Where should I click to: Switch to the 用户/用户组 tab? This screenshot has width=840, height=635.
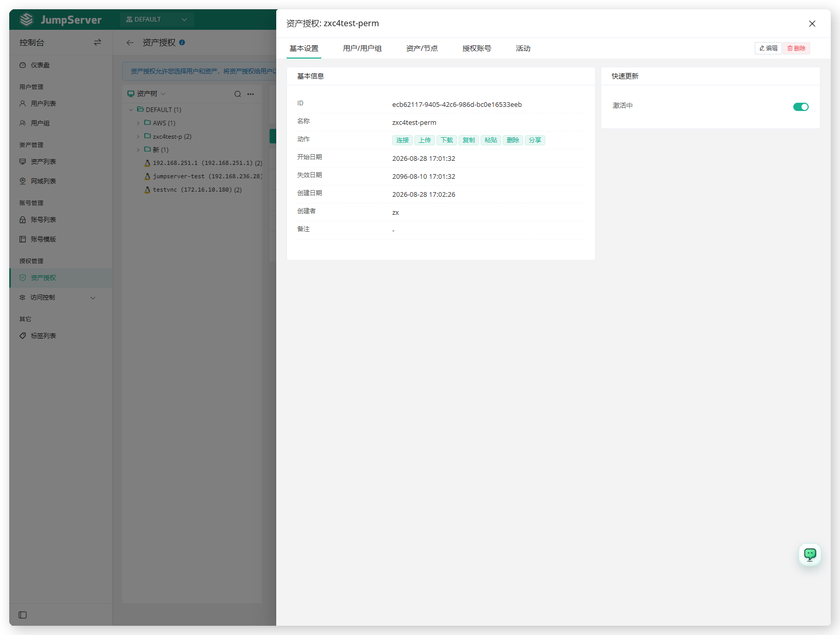point(362,48)
